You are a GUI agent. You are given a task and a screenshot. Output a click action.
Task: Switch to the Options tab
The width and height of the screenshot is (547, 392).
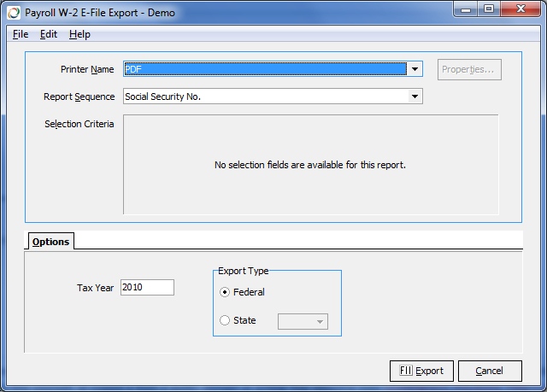(50, 242)
